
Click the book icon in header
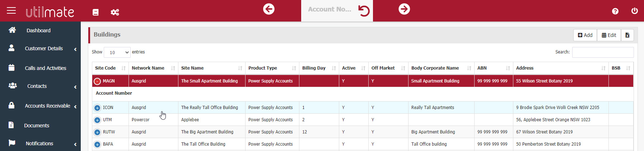(x=95, y=12)
